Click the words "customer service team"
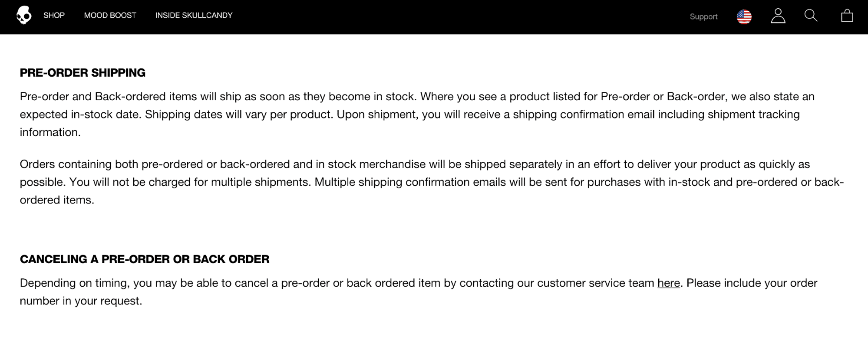868x347 pixels. point(595,283)
